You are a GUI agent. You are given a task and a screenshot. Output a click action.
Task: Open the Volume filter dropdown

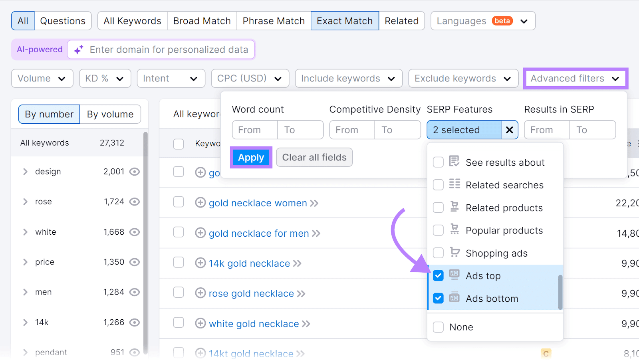(42, 78)
